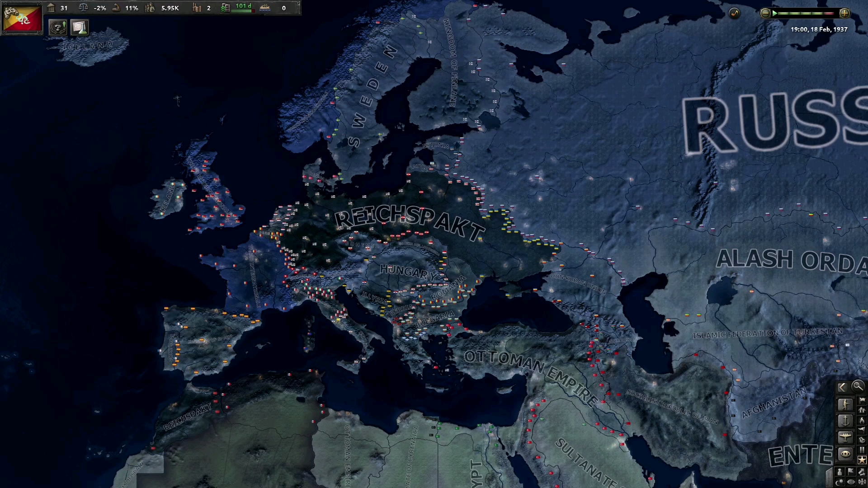Select the eye intel map mode
This screenshot has width=868, height=488.
[x=845, y=454]
